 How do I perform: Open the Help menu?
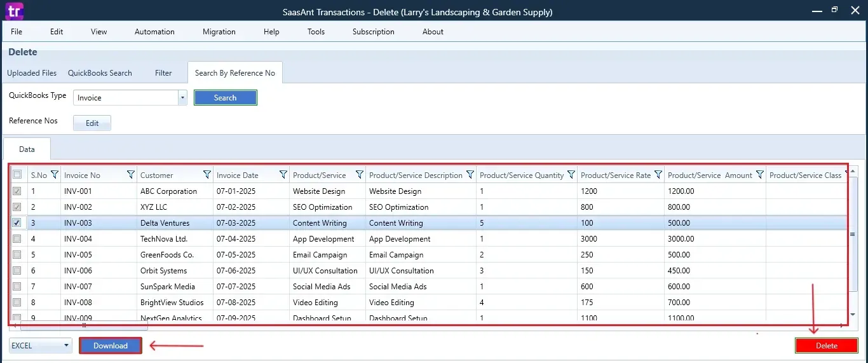pyautogui.click(x=271, y=32)
